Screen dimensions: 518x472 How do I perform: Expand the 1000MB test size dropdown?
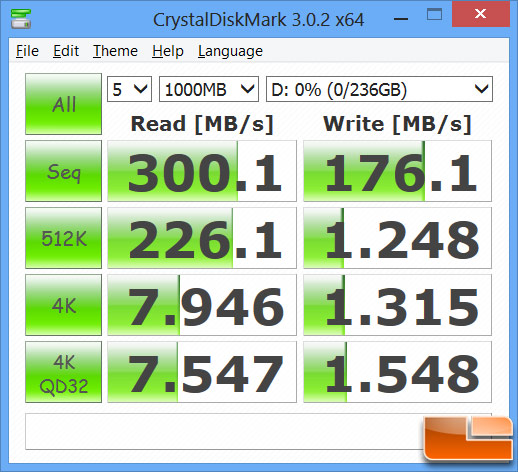click(209, 89)
